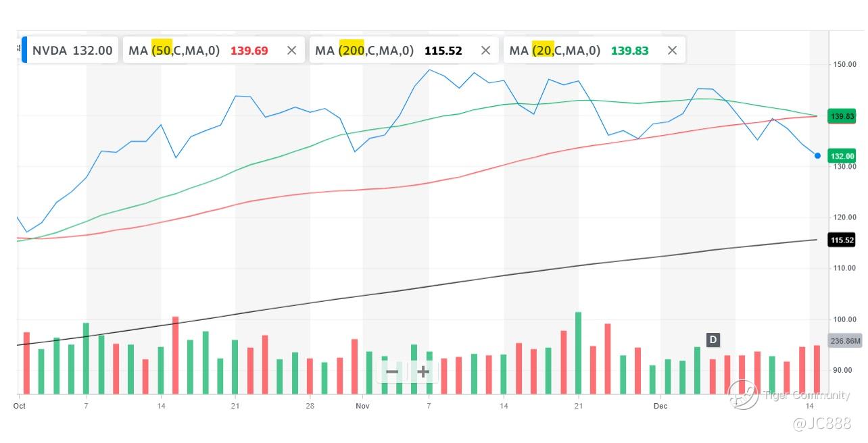
Task: Remove the MA 20 indicator with its X
Action: 672,51
